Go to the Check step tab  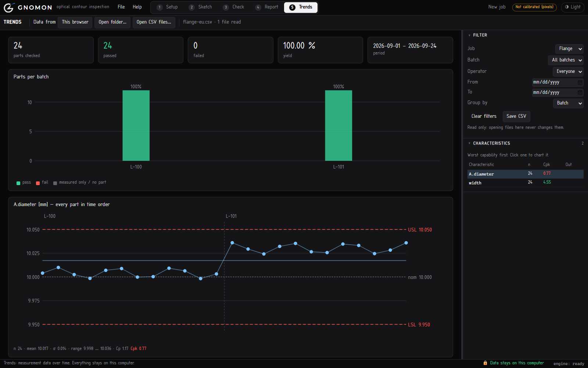[x=234, y=7]
